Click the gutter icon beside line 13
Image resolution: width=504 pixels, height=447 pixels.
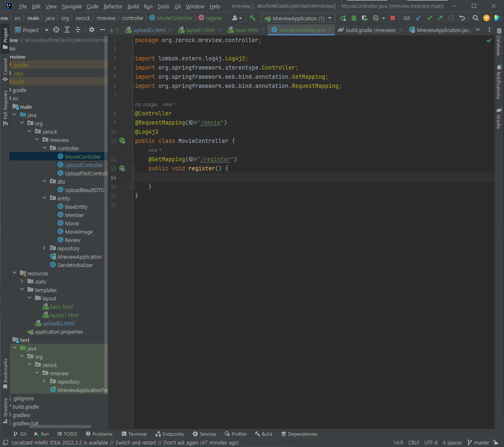(x=122, y=168)
